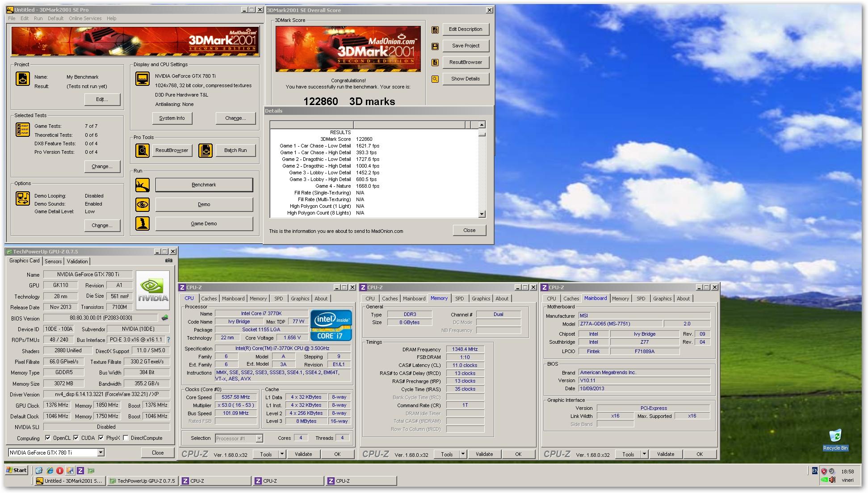Open Graphics tab in Mainboard CPU-Z window
This screenshot has height=493, width=868.
[x=662, y=299]
